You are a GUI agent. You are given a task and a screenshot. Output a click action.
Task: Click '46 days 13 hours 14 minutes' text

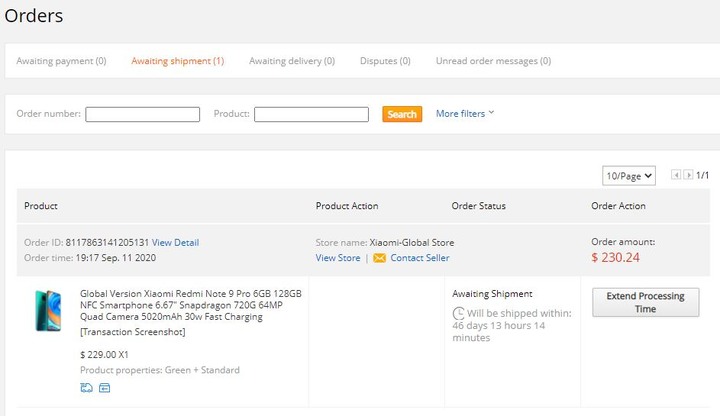pos(499,332)
